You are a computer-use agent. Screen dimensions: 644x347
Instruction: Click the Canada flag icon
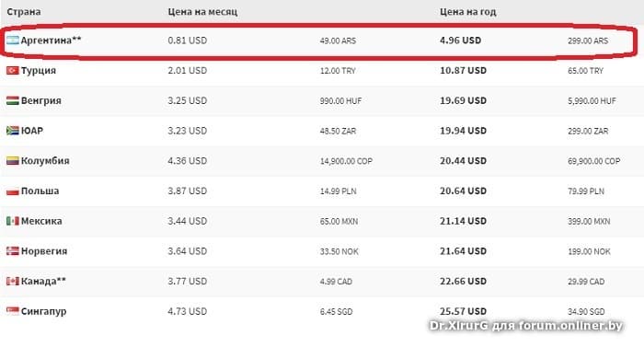click(x=13, y=282)
